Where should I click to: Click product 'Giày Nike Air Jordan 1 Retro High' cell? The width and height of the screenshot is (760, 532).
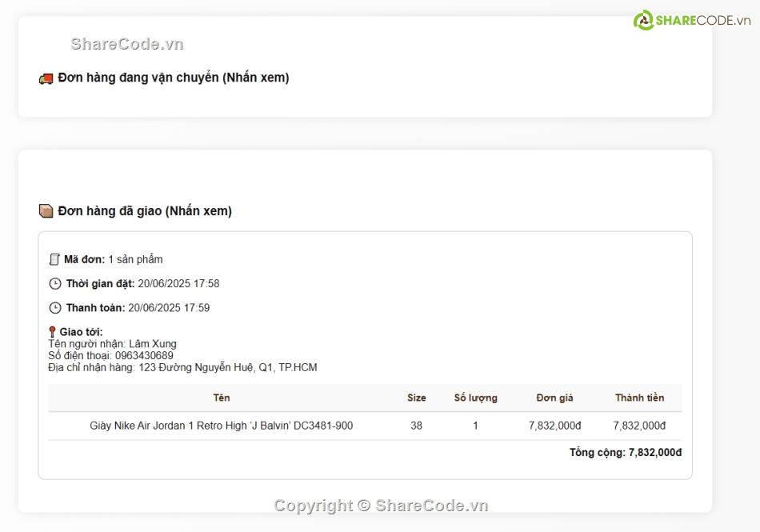pyautogui.click(x=221, y=426)
